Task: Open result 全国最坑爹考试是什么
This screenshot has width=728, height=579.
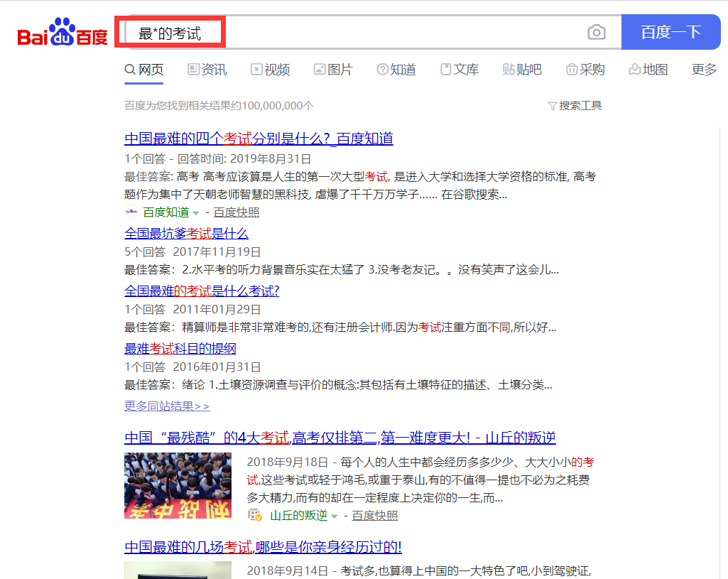Action: click(186, 233)
